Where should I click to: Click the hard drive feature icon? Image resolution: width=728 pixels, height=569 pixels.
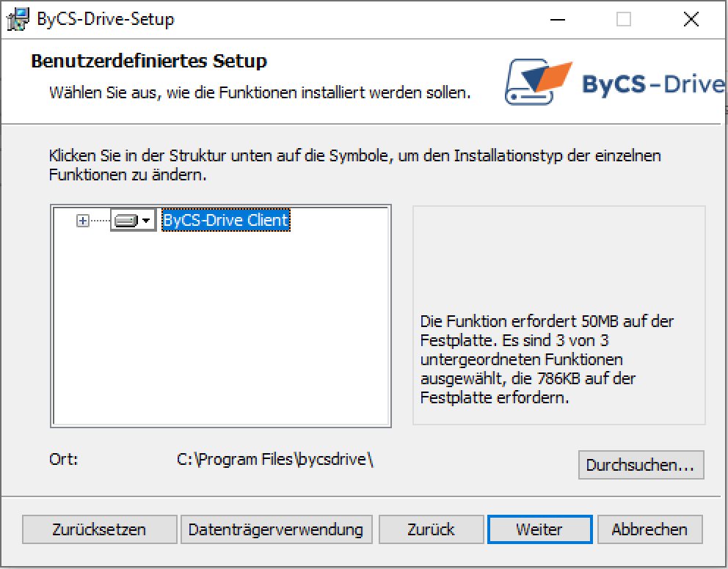[125, 220]
